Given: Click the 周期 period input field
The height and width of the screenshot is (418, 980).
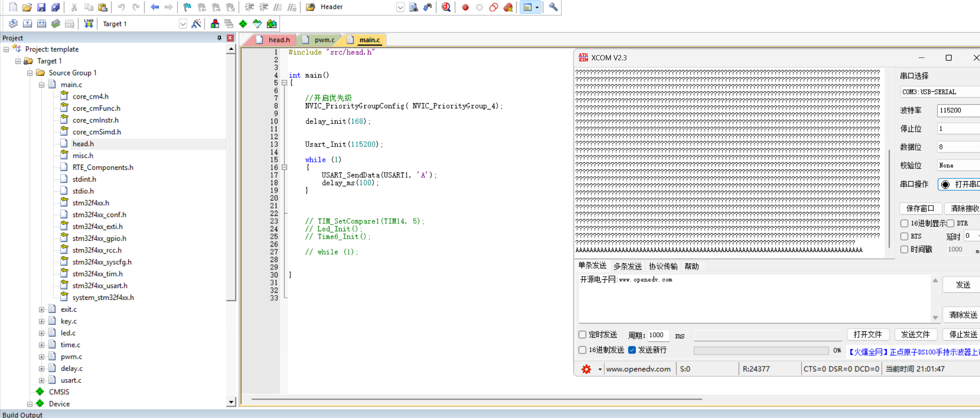Looking at the screenshot, I should pyautogui.click(x=657, y=335).
